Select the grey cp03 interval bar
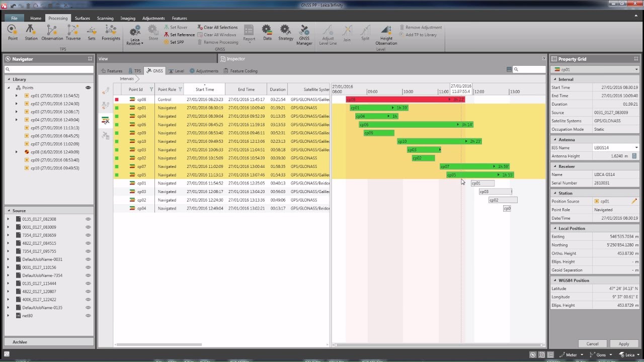 tap(495, 192)
